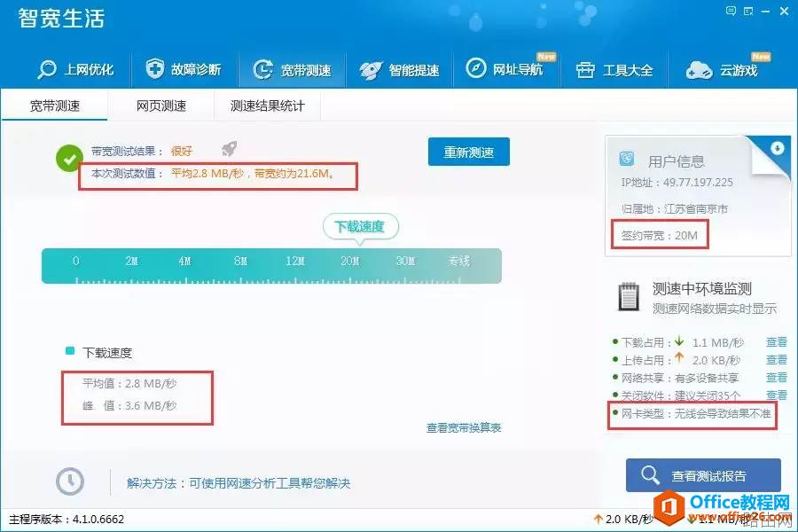
Task: Switch to the 测速结果统计 tab
Action: 267,106
